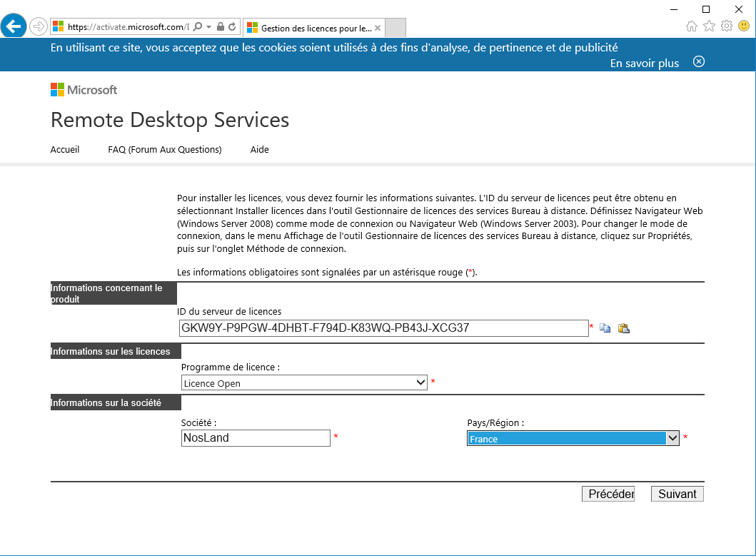Click the search magnifier in address bar
This screenshot has width=756, height=558.
(198, 27)
